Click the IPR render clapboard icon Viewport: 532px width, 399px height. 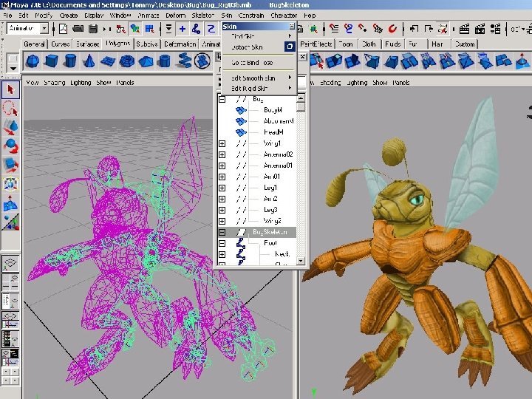(x=480, y=29)
